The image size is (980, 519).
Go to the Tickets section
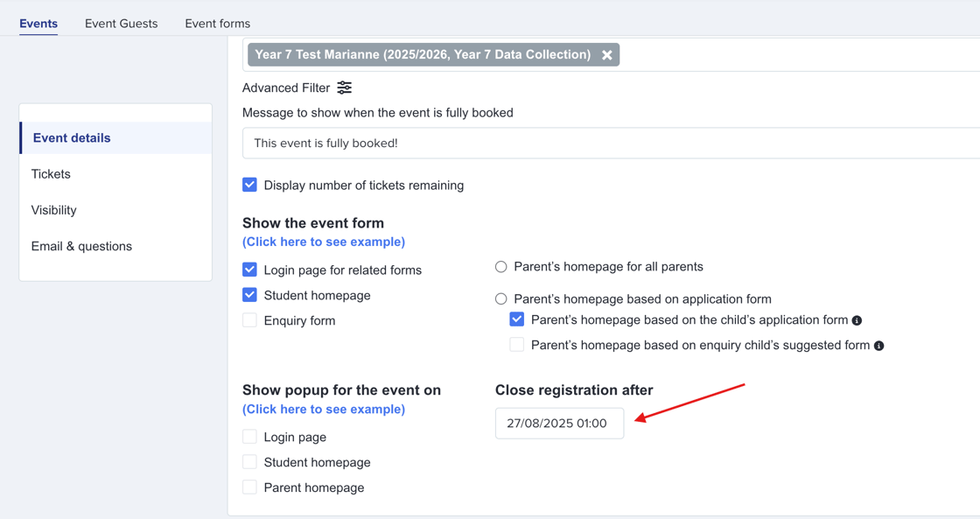(x=51, y=173)
